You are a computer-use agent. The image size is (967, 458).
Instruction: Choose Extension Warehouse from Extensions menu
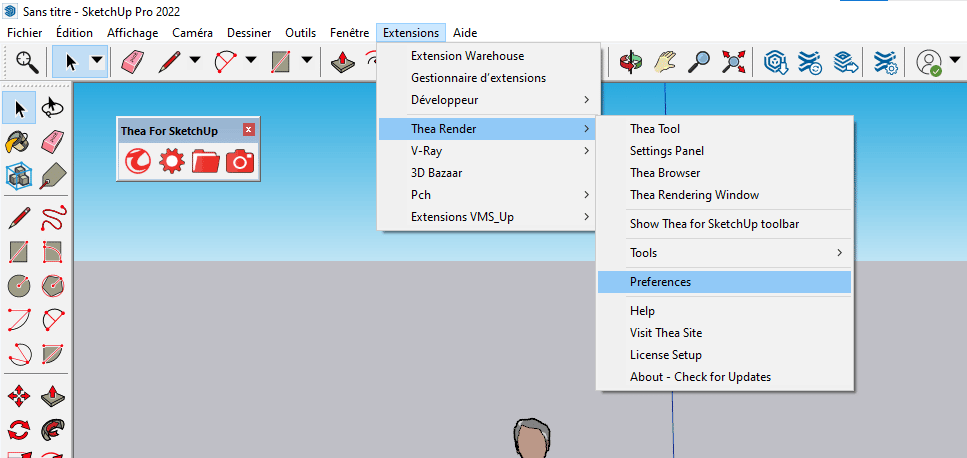coord(486,56)
